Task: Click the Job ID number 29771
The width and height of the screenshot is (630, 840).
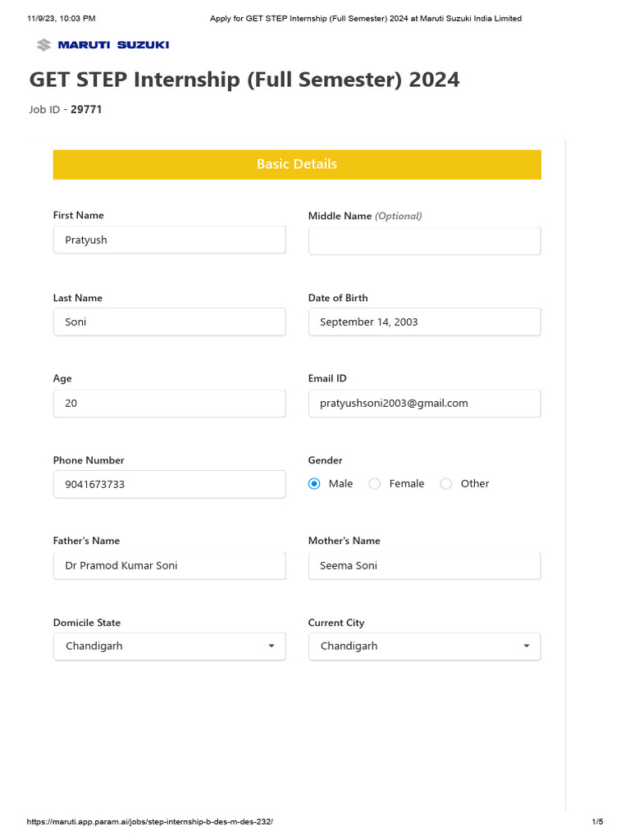Action: coord(86,109)
